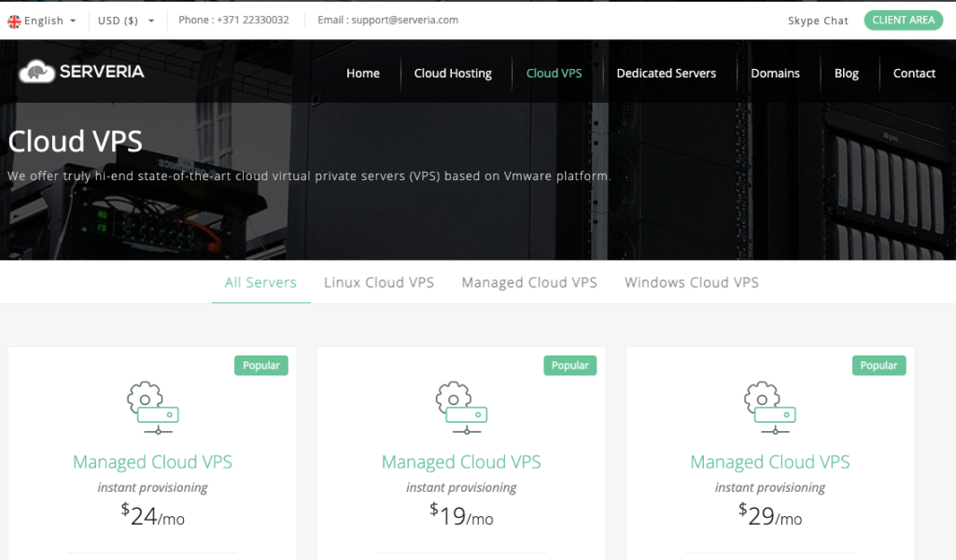Show the Managed Cloud VPS filter tab
The height and width of the screenshot is (560, 956).
(529, 283)
